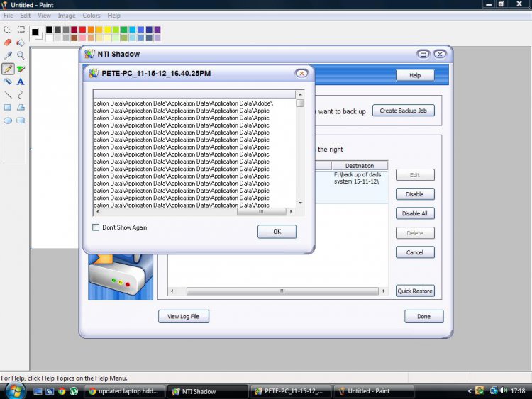The height and width of the screenshot is (399, 532).
Task: Select the Ellipse shape tool
Action: pos(8,120)
